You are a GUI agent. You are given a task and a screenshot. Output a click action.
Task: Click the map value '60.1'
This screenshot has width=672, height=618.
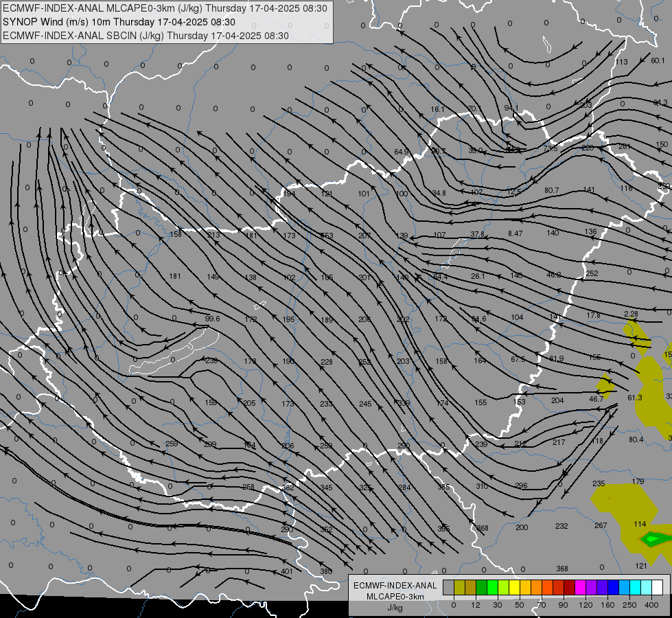(658, 61)
